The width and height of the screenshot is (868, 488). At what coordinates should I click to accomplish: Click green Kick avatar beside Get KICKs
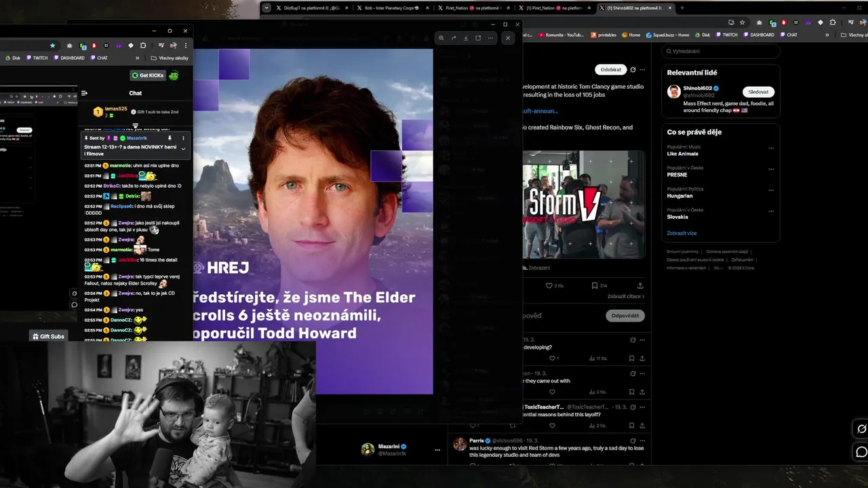tap(174, 75)
